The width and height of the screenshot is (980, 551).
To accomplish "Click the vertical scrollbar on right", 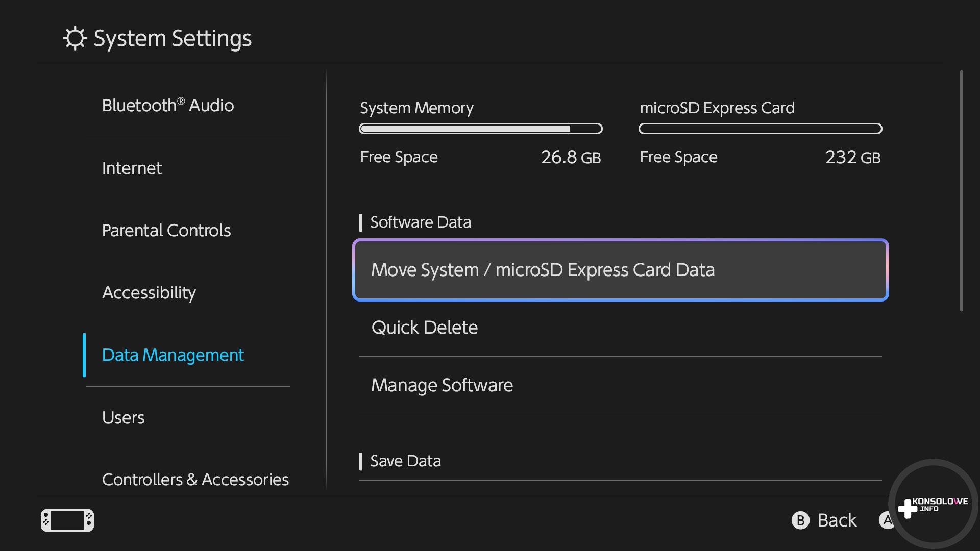I will coord(961,191).
